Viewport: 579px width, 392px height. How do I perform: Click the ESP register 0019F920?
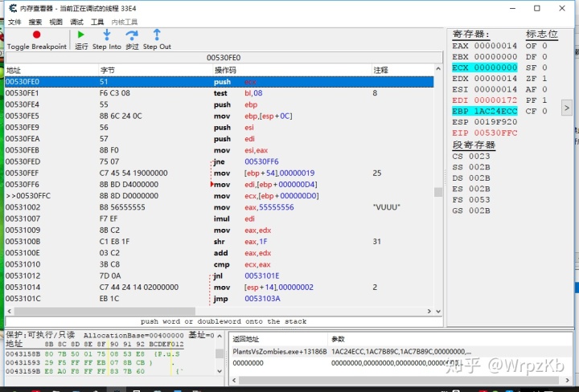point(484,122)
